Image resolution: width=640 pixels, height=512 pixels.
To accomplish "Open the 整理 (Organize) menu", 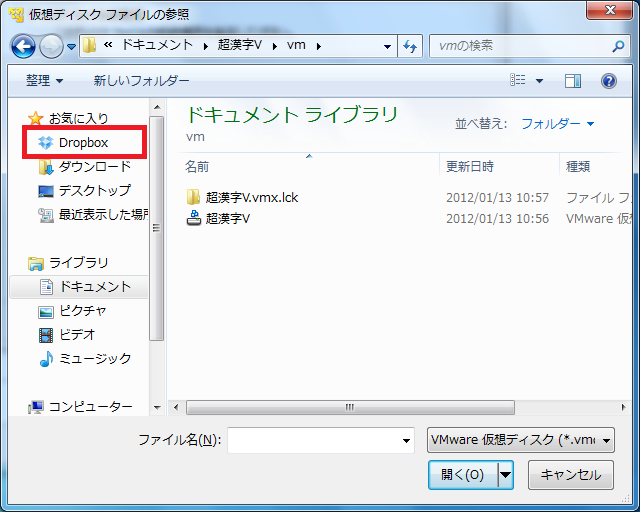I will coord(44,81).
